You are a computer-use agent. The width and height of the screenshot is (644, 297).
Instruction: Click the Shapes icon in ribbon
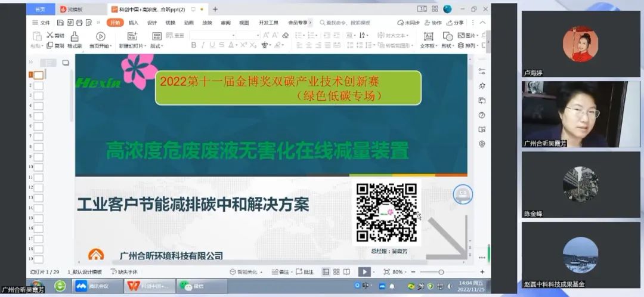[x=447, y=36]
